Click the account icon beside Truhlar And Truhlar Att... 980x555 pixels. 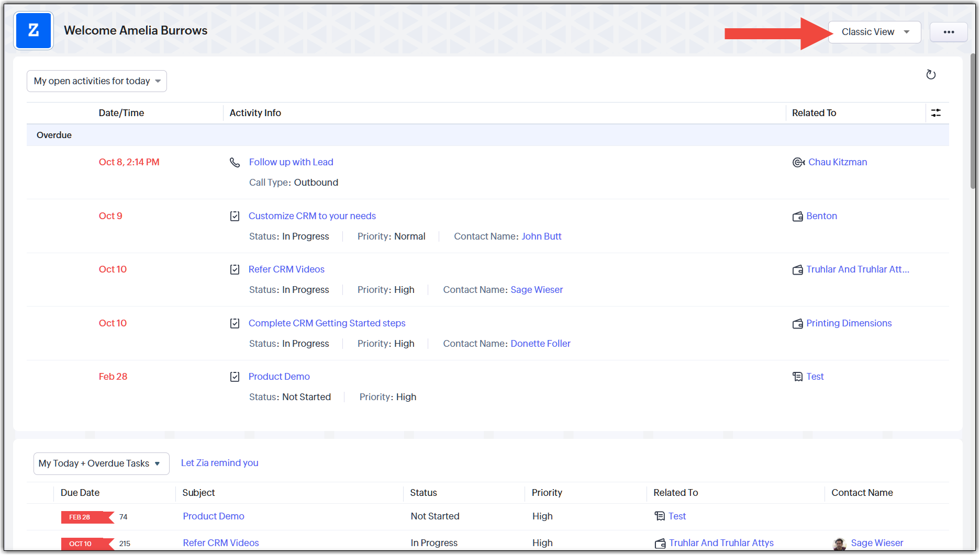pos(798,269)
